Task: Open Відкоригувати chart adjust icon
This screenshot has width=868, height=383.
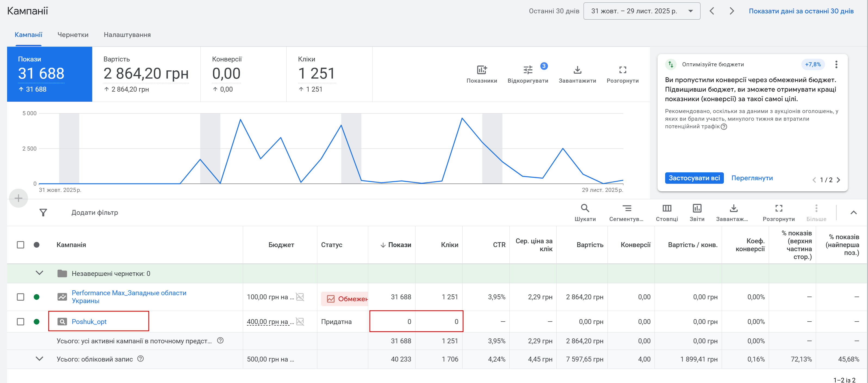Action: click(x=528, y=70)
